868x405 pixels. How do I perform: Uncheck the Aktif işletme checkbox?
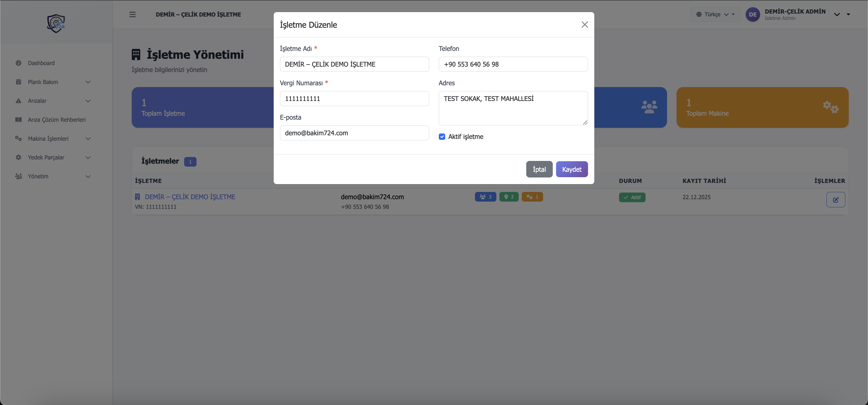442,137
